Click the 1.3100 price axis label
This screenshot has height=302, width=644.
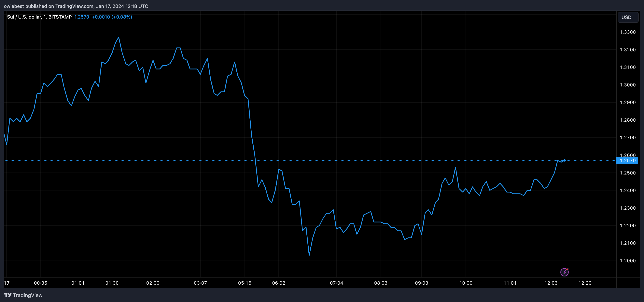pyautogui.click(x=627, y=67)
